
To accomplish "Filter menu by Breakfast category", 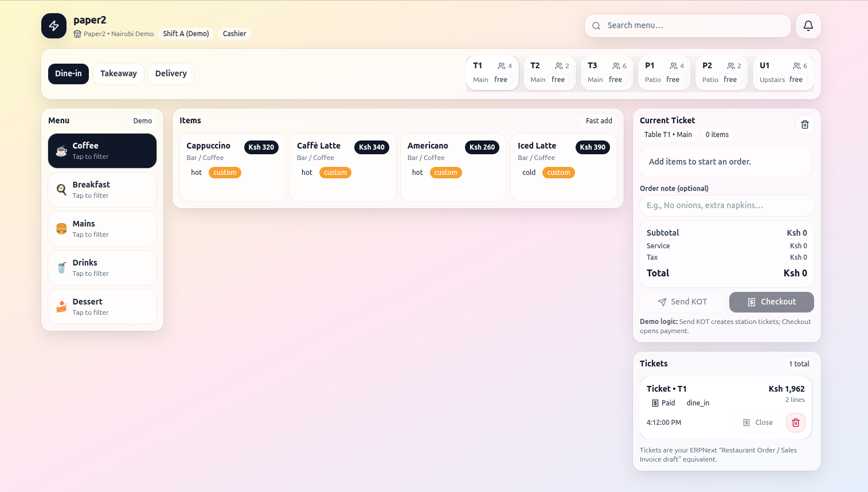I will [x=102, y=190].
